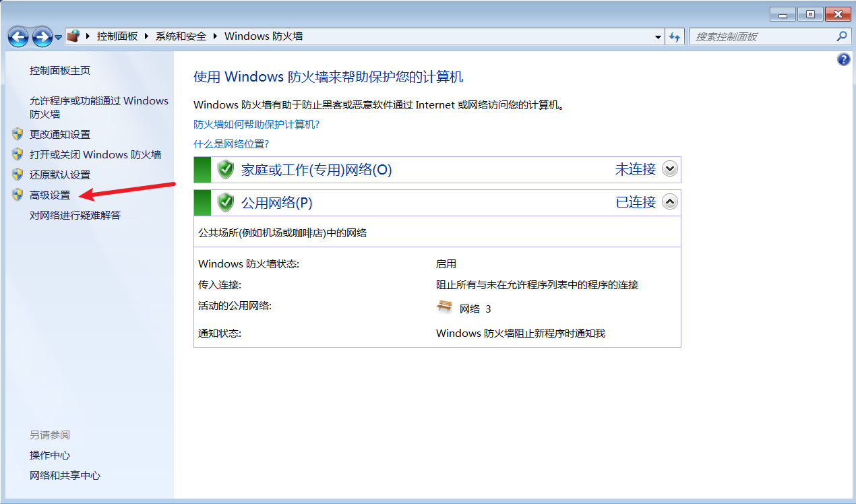Click the Control Panel icon in address bar
856x504 pixels.
click(x=73, y=36)
